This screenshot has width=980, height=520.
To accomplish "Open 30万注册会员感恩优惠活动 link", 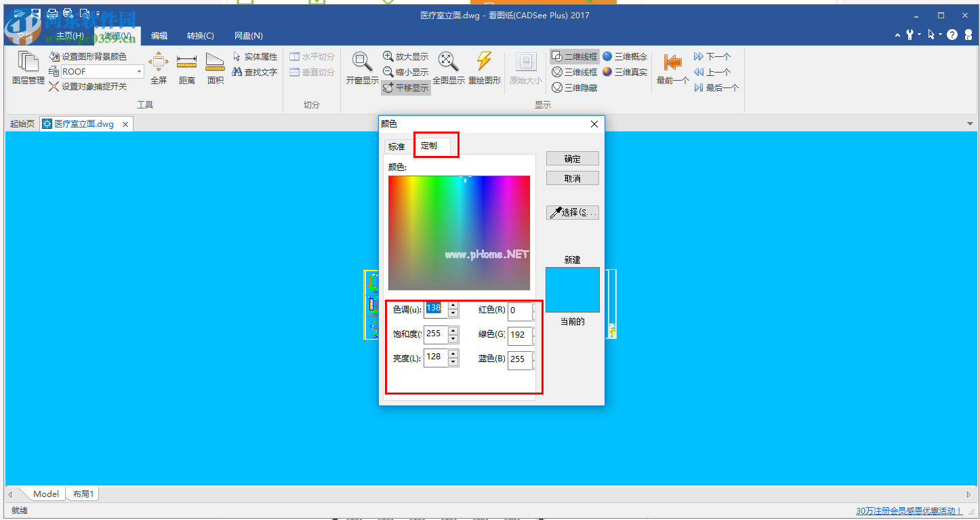I will click(x=909, y=511).
